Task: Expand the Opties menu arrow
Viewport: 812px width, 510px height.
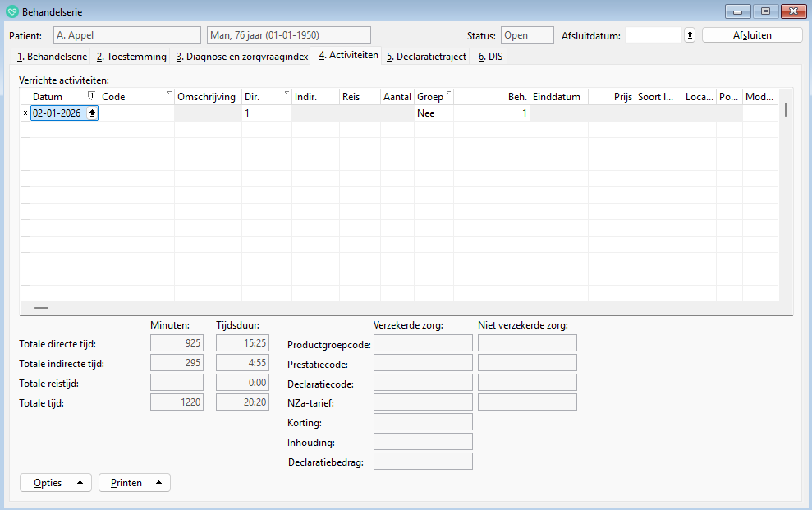Action: coord(80,483)
